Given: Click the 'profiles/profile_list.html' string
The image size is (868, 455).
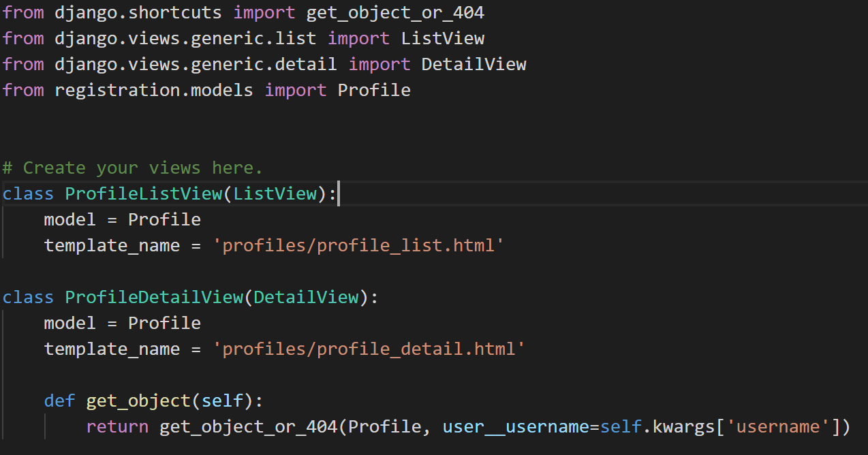Looking at the screenshot, I should (358, 245).
